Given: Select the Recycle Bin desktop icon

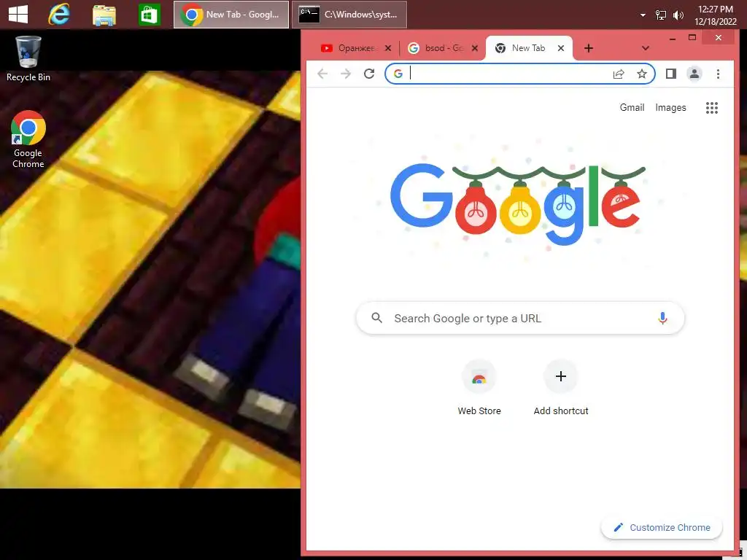Looking at the screenshot, I should 28,58.
